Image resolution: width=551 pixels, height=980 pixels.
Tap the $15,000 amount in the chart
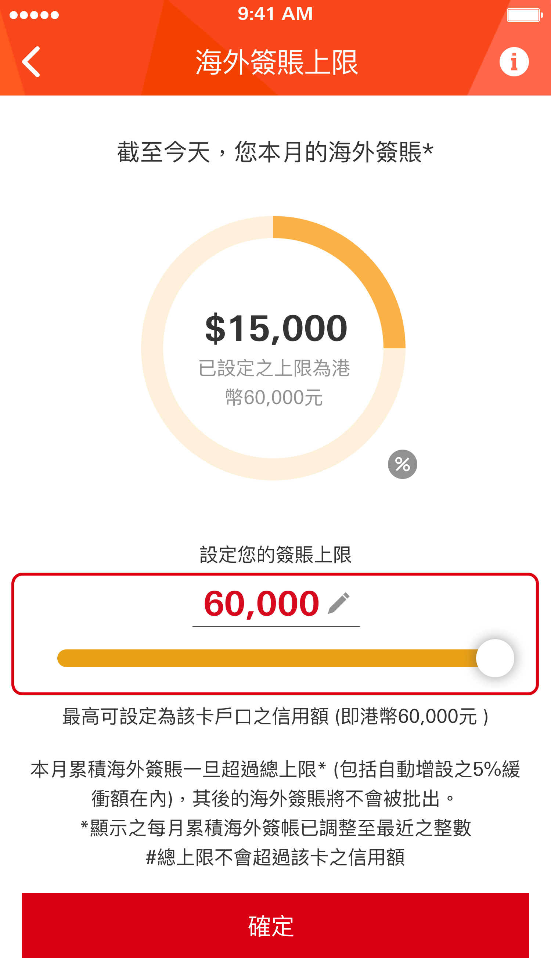click(x=276, y=328)
